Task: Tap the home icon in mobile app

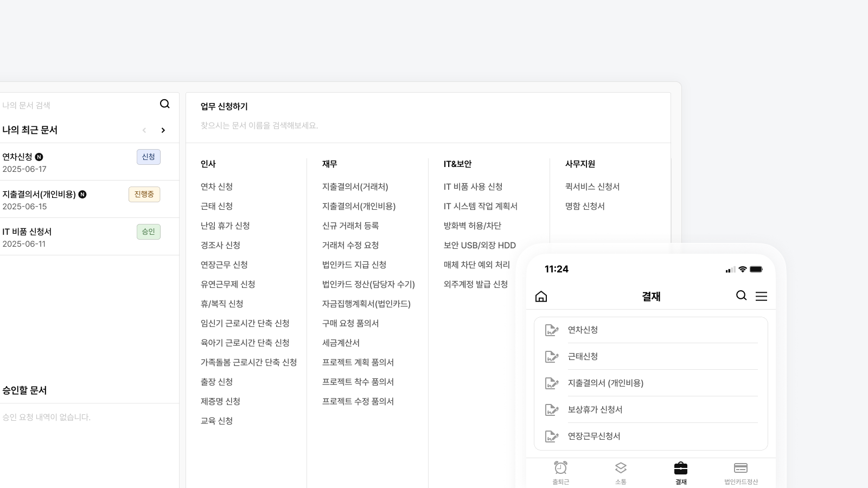Action: [x=541, y=296]
